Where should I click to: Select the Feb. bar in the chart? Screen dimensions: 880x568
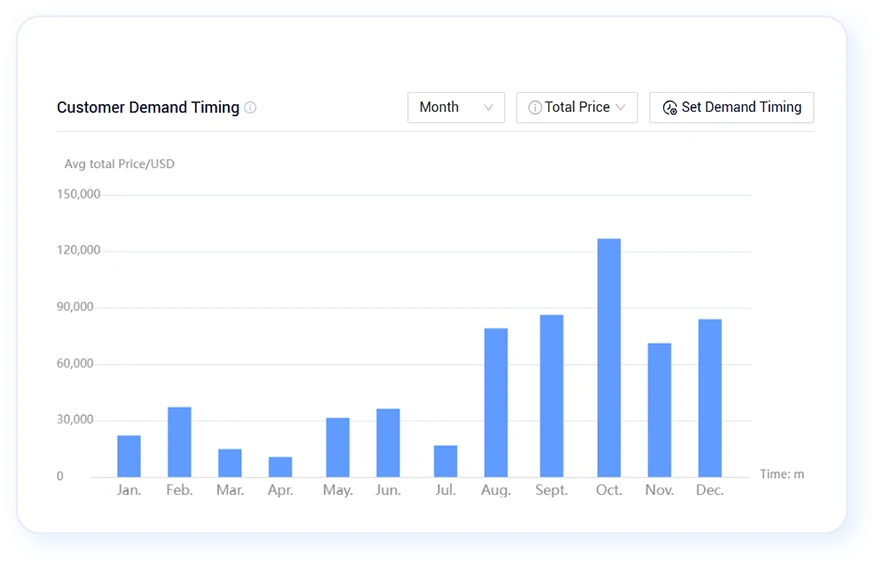(180, 442)
